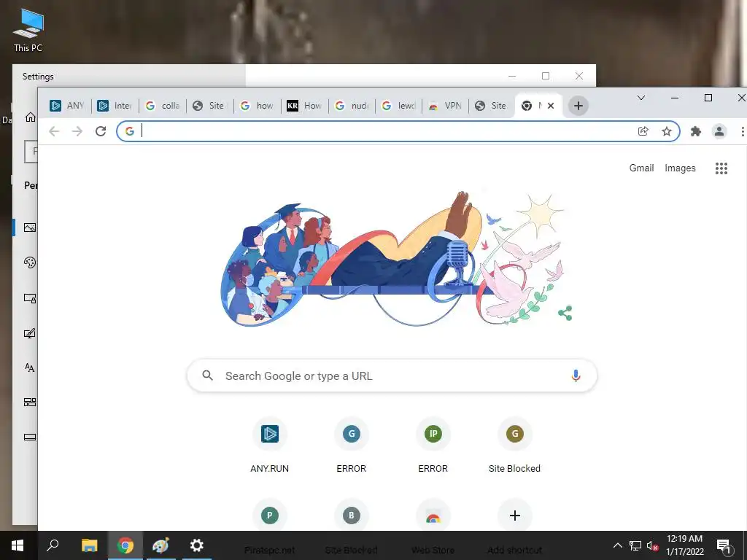Click the Search Google or type a URL box
The image size is (747, 560).
click(392, 376)
